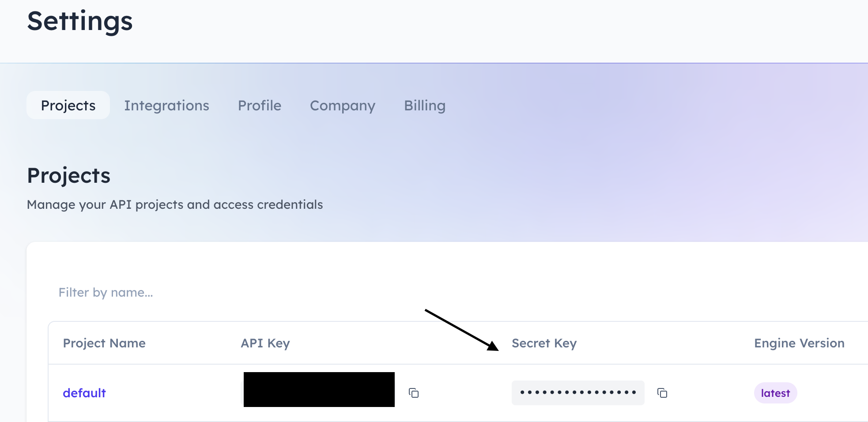
Task: Open the default project
Action: click(84, 392)
